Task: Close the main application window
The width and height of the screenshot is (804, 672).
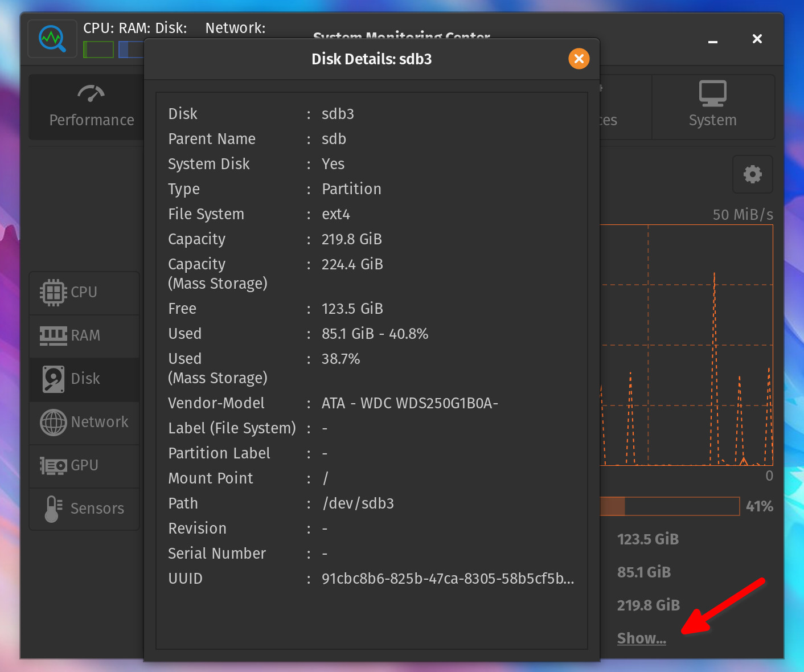Action: [x=757, y=39]
